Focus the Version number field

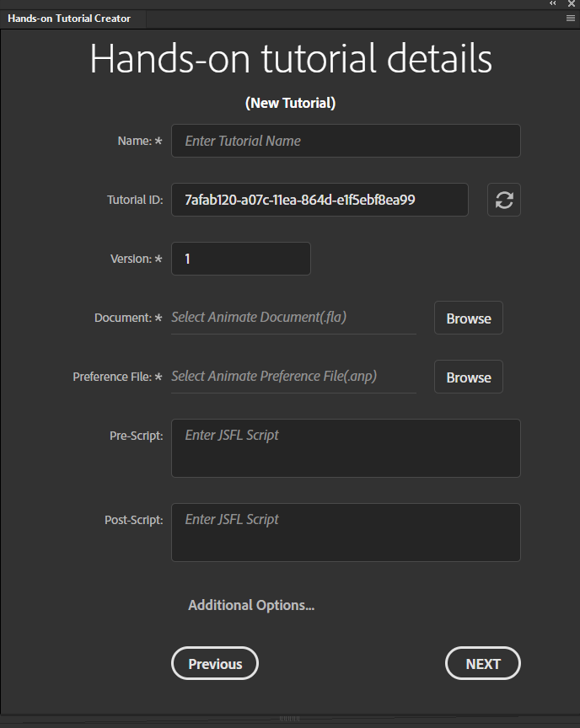click(x=241, y=259)
